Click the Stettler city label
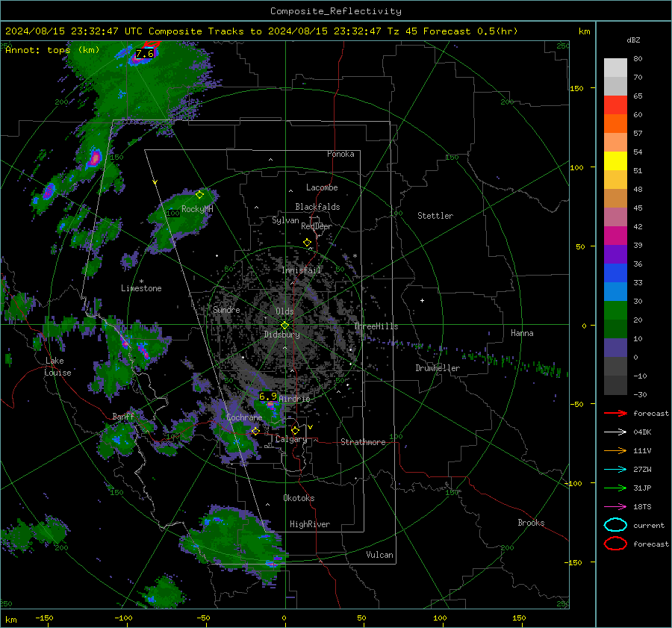This screenshot has width=672, height=628. 435,216
